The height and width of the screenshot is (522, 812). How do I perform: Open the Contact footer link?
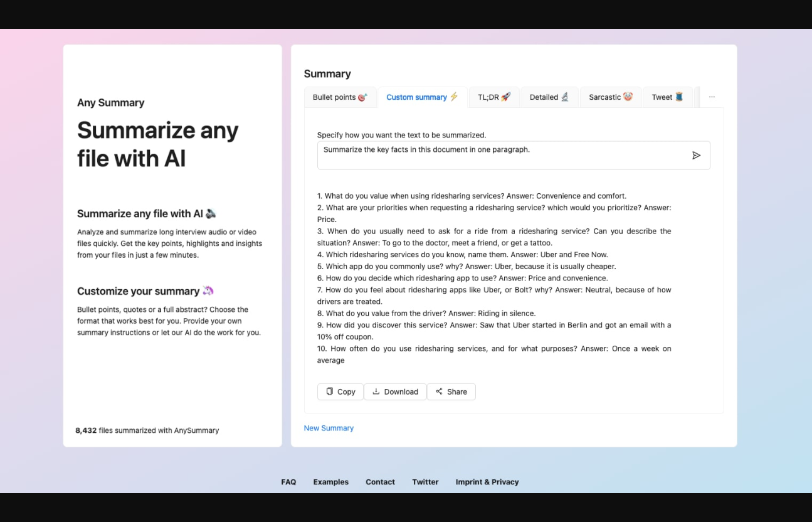(x=380, y=482)
